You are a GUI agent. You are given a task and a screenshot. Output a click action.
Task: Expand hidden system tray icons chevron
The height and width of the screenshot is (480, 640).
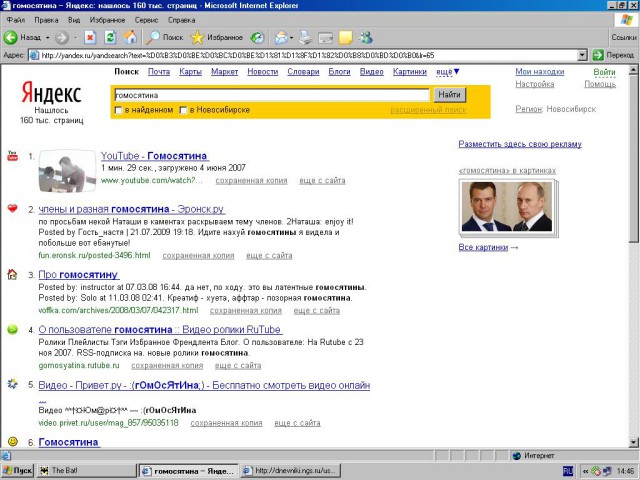585,471
